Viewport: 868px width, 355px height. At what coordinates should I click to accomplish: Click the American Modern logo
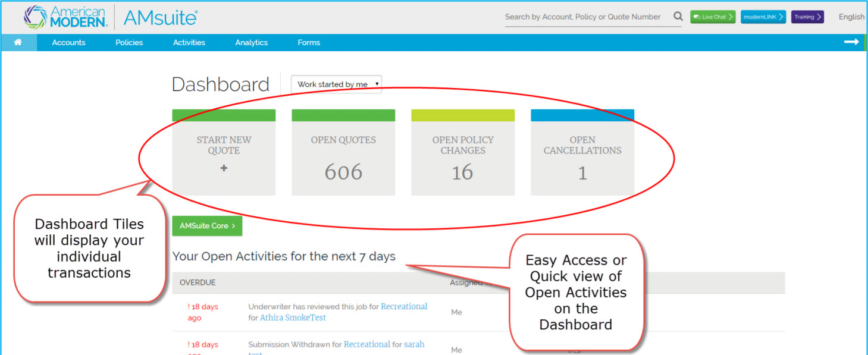[65, 17]
